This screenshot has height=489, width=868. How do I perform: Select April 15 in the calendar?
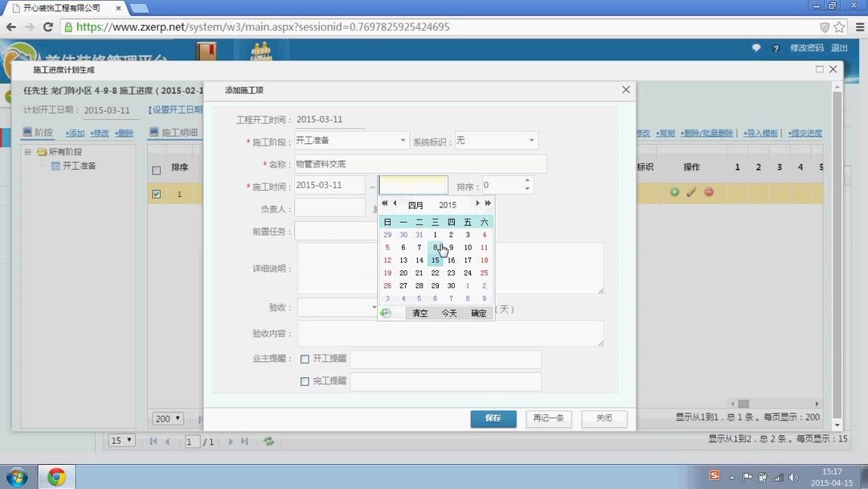pyautogui.click(x=435, y=260)
